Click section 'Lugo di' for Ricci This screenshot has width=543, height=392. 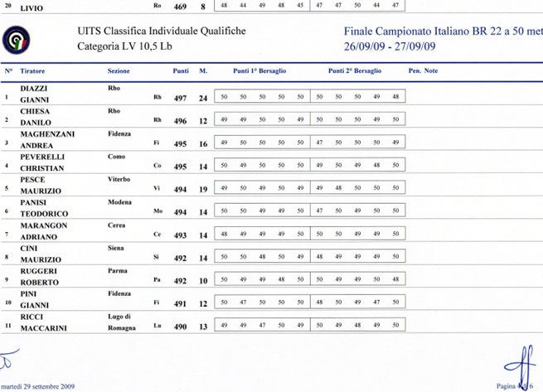coord(119,317)
